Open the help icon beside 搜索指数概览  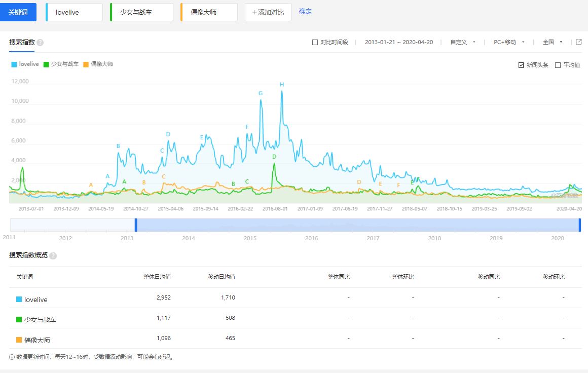53,255
